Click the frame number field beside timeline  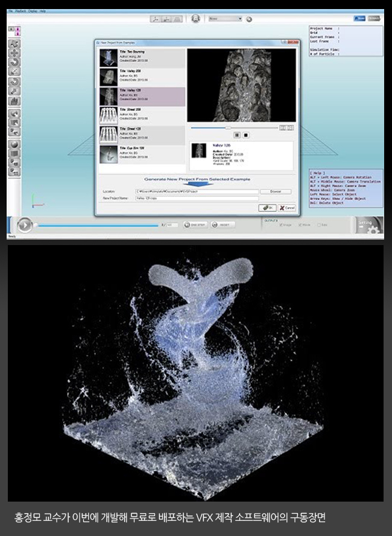tap(172, 225)
